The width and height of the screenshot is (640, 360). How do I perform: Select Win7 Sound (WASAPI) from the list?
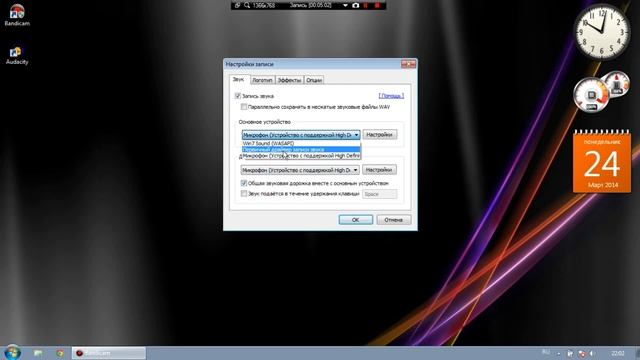pyautogui.click(x=301, y=143)
